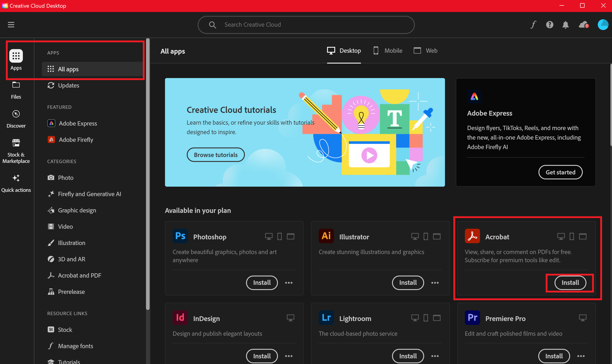This screenshot has width=612, height=364.
Task: Select Firefly and Generative AI category
Action: [x=84, y=194]
